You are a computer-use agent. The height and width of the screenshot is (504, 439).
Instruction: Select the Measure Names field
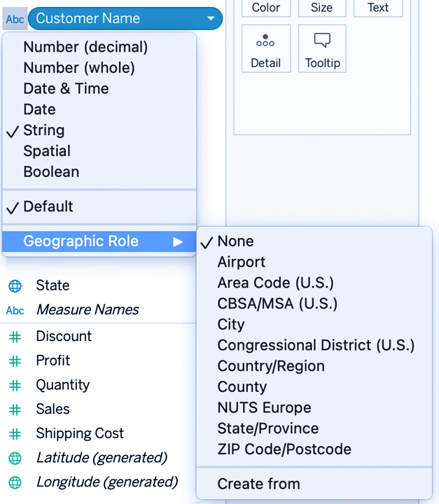coord(88,310)
